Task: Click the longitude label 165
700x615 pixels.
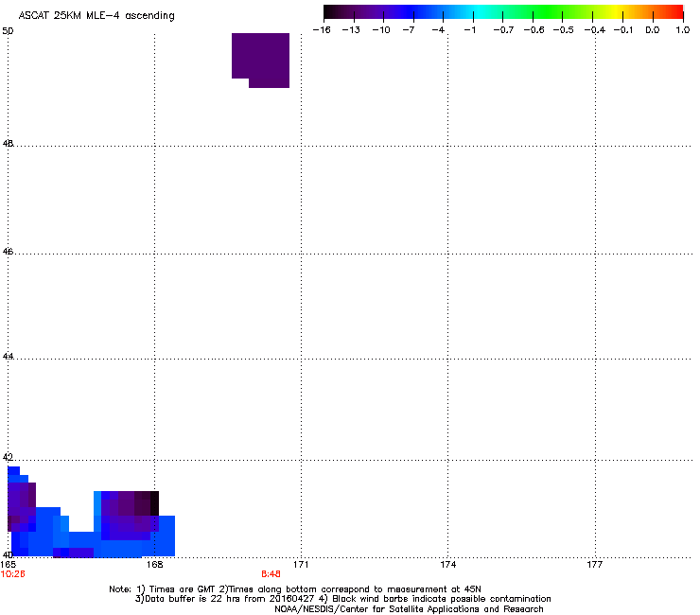Action: click(x=8, y=565)
